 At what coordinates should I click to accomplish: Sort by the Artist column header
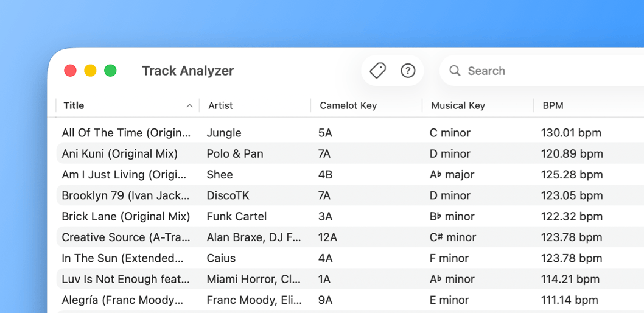click(220, 105)
